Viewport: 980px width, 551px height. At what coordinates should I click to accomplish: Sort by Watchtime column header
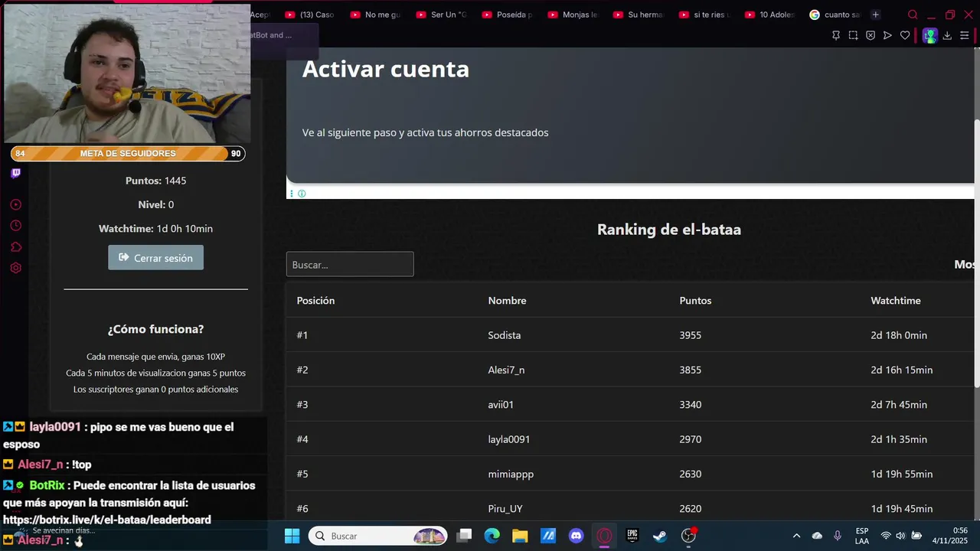895,301
